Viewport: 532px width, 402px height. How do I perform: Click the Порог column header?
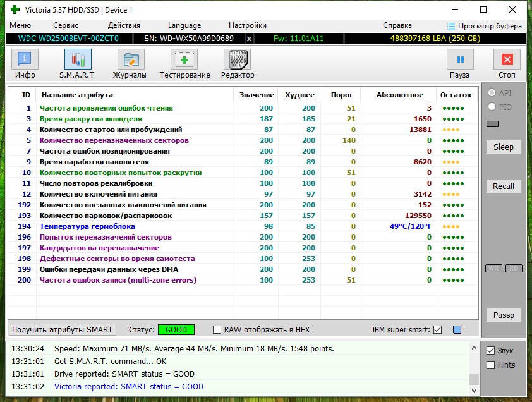pos(342,95)
